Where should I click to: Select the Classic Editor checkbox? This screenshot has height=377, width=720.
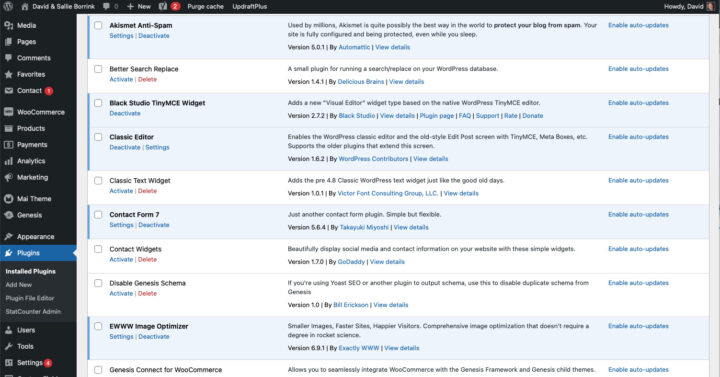pos(98,137)
